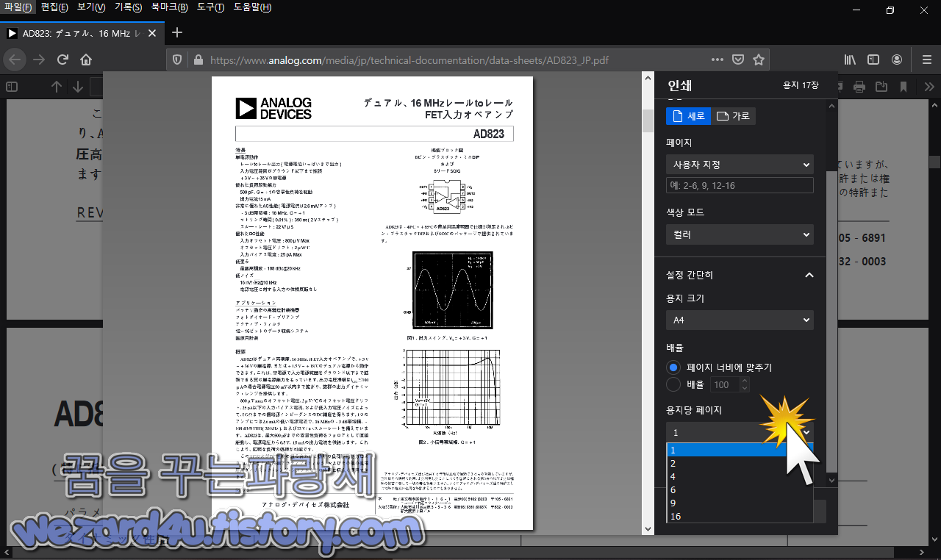Open the 편집 menu
The image size is (941, 560).
pyautogui.click(x=54, y=7)
